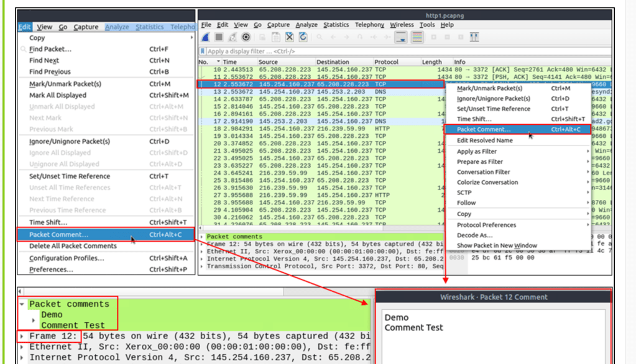This screenshot has height=364, width=636.
Task: Choose Mark/Unmark Packet(s) in context menu
Action: [489, 88]
